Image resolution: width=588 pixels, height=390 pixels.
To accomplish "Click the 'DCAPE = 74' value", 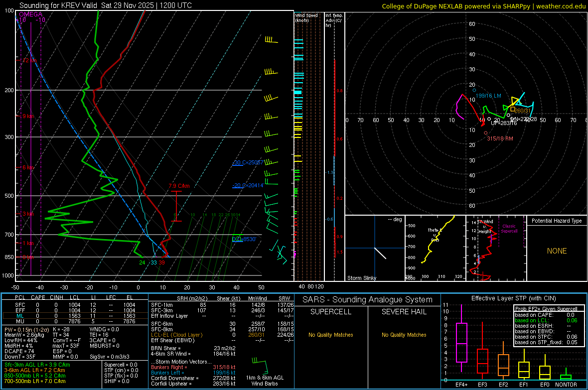I will tap(19, 351).
